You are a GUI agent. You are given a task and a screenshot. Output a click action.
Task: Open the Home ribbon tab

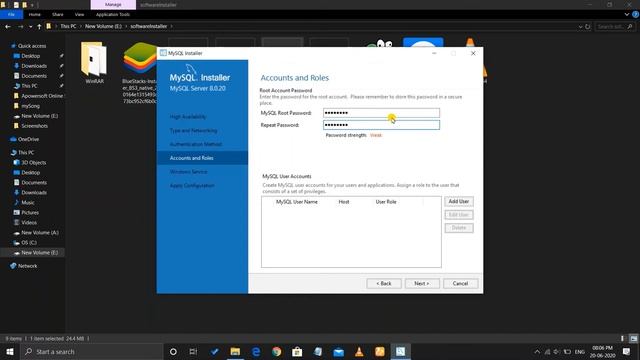35,14
